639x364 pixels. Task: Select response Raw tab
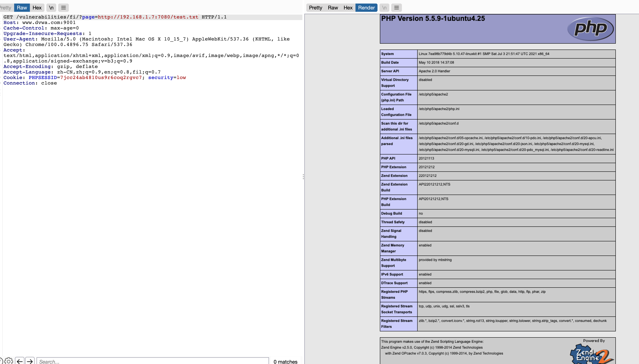tap(333, 8)
